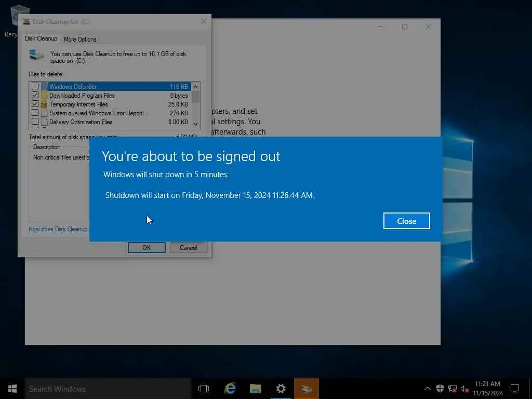532x399 pixels.
Task: Uncheck Downloaded Program Files checkbox
Action: pos(35,95)
